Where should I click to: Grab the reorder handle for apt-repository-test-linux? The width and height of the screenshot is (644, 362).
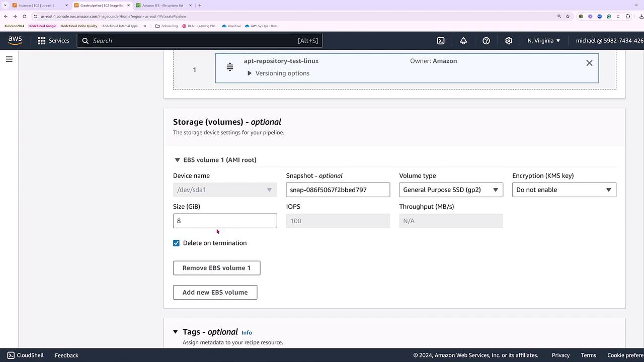(229, 67)
